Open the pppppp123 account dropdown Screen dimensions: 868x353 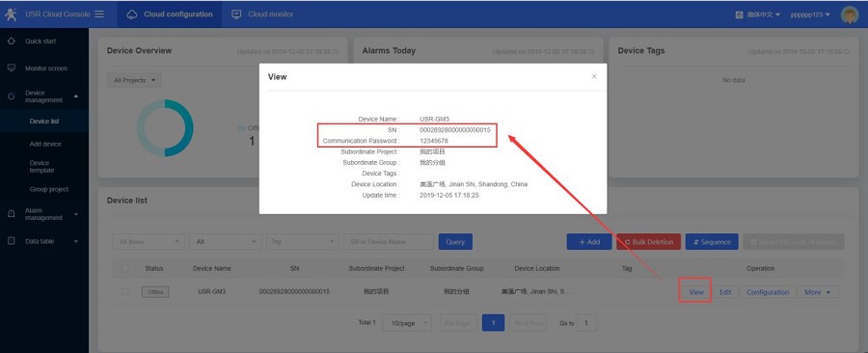(810, 14)
